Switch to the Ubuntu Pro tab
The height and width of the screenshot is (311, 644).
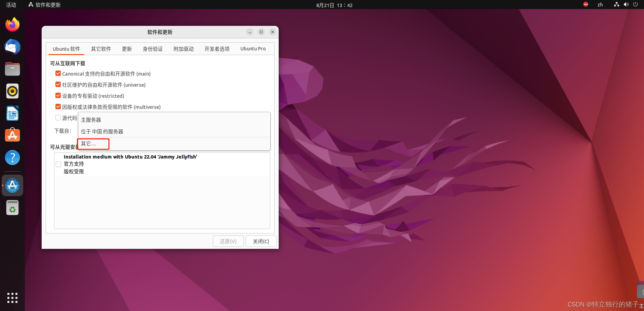click(253, 49)
